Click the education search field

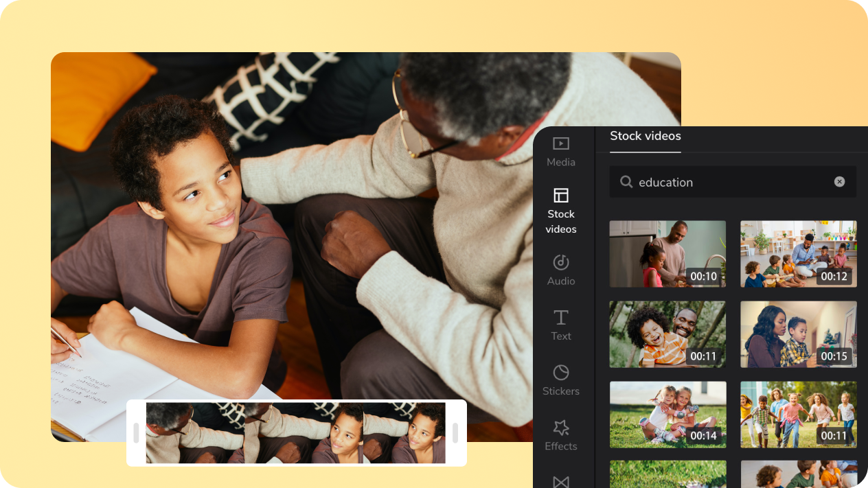[x=733, y=182]
